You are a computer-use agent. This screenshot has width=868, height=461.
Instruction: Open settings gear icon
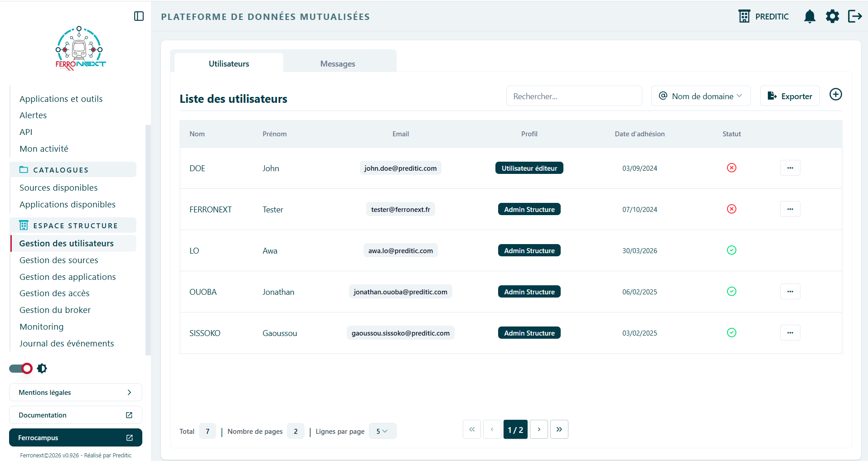point(832,16)
